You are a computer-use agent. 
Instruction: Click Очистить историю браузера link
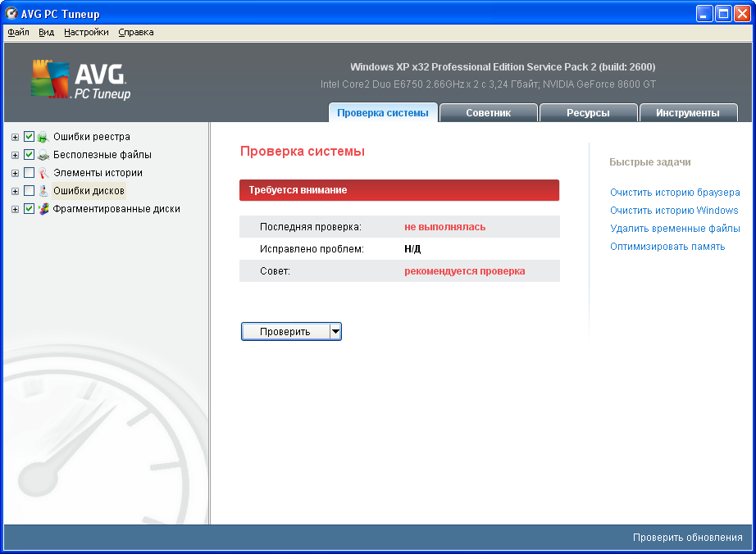point(675,193)
